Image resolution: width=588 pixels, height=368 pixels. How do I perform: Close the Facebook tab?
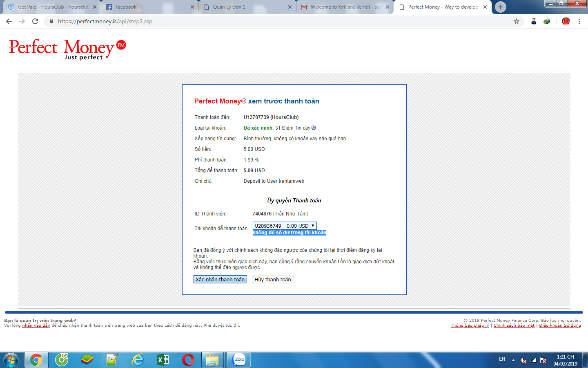[x=192, y=7]
